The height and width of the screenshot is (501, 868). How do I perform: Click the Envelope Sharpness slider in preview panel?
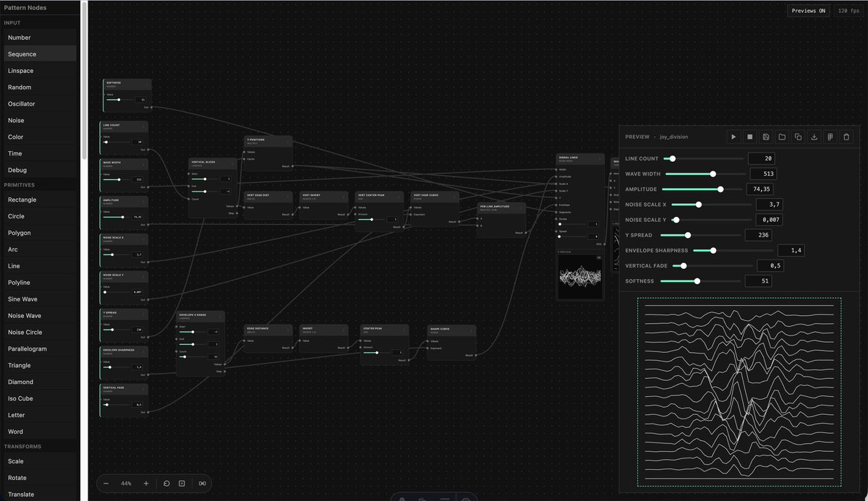click(732, 250)
